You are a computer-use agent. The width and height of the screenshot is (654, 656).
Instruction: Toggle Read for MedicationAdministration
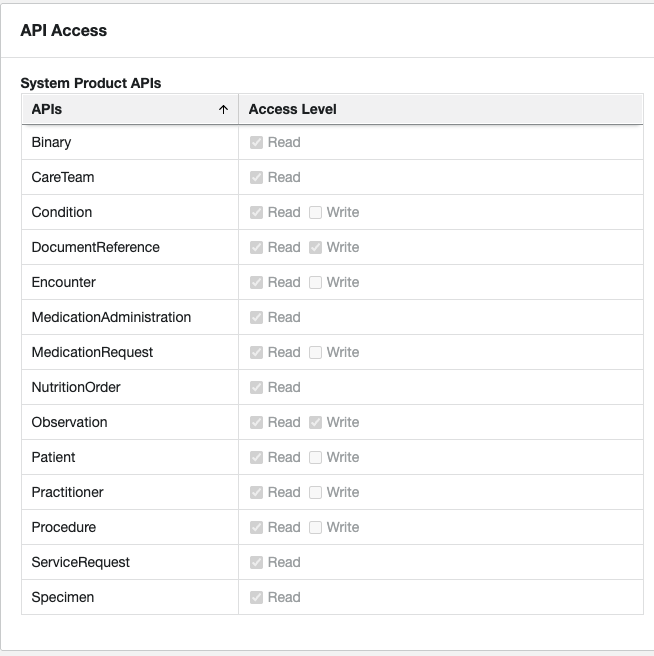coord(256,318)
